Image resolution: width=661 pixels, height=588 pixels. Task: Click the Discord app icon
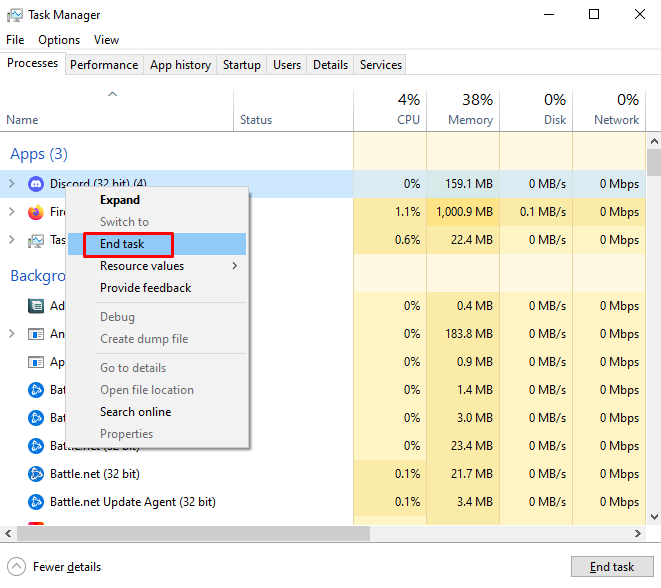coord(36,184)
